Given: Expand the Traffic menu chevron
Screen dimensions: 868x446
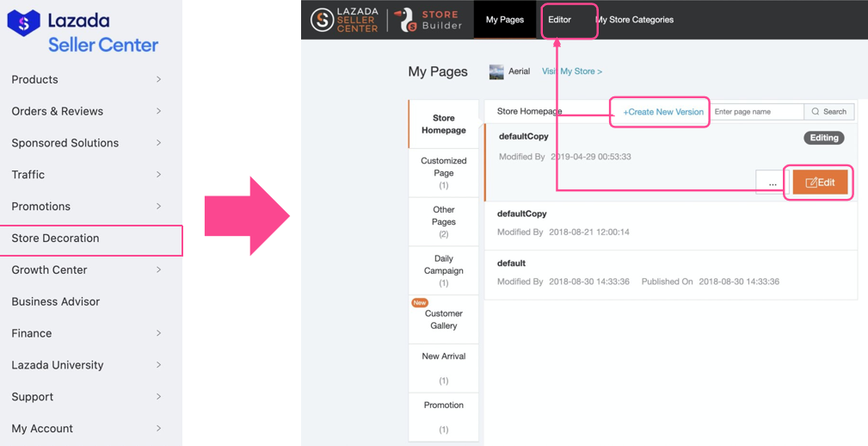Looking at the screenshot, I should (x=158, y=175).
